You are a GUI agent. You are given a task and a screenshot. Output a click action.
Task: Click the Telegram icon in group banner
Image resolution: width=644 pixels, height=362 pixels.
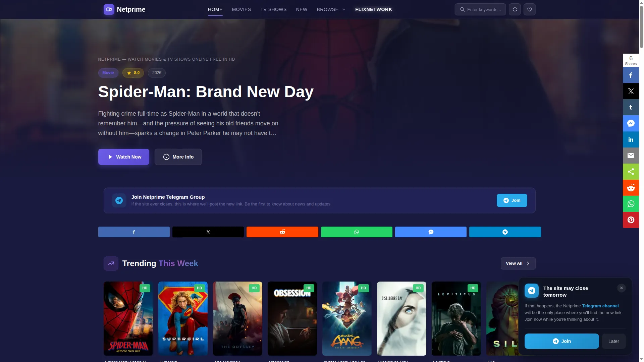(x=119, y=200)
